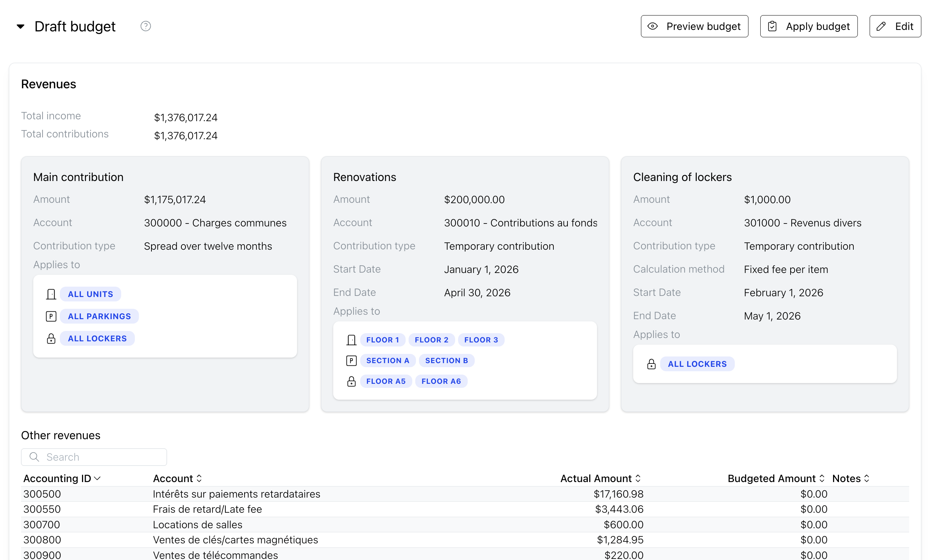Click the clipboard icon in Apply budget
Viewport: 928px width, 560px height.
tap(772, 26)
